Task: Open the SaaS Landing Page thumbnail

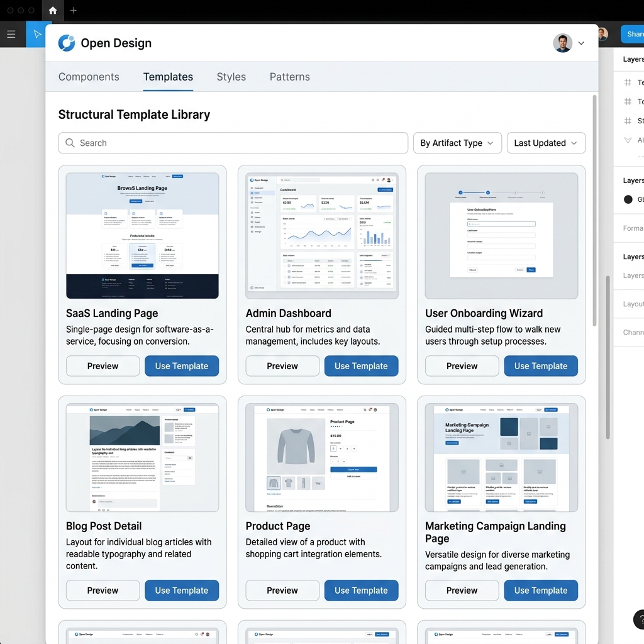Action: (x=142, y=235)
